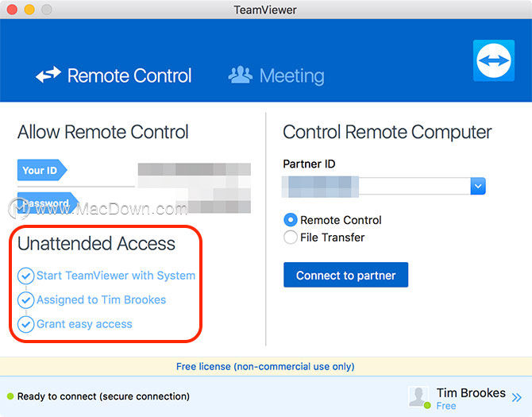
Task: Click the Your ID label tag
Action: point(42,170)
